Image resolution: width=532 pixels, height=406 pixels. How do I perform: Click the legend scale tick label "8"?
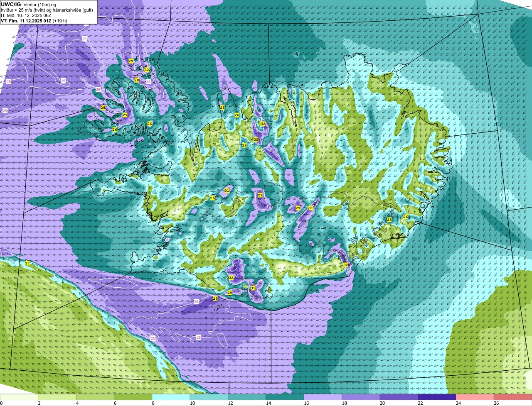153,403
